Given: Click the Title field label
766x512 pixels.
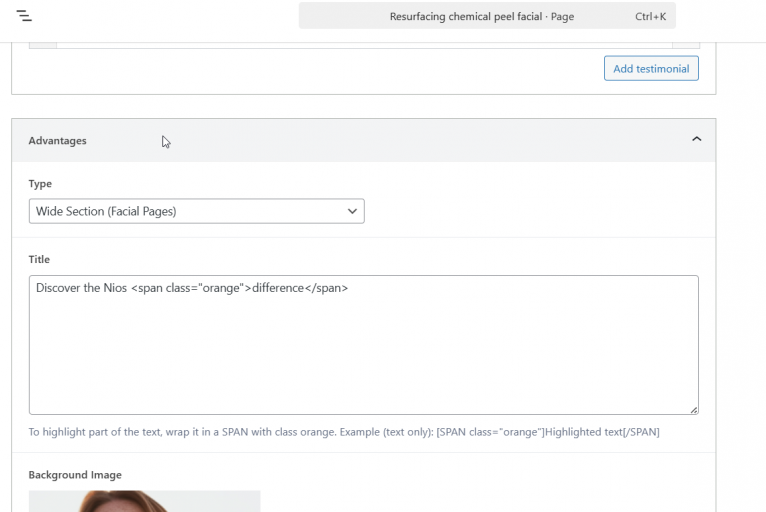Looking at the screenshot, I should 39,259.
